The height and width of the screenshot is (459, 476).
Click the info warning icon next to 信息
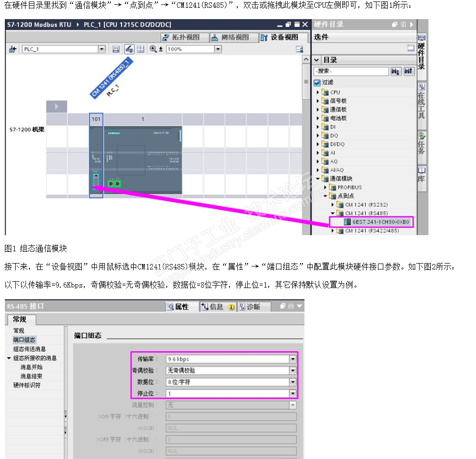tap(231, 307)
